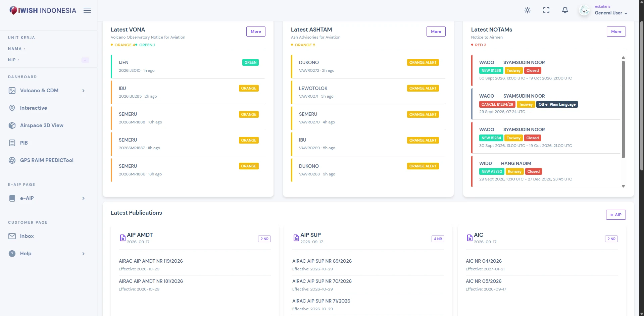Open the e-AIP button in Latest Publications
Viewport: 644px width, 316px height.
pyautogui.click(x=616, y=215)
